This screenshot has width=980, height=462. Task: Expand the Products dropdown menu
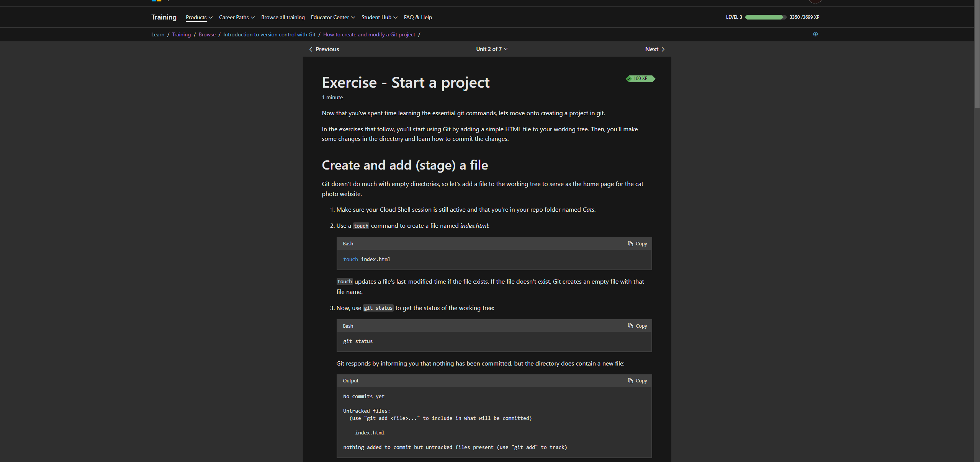point(199,18)
